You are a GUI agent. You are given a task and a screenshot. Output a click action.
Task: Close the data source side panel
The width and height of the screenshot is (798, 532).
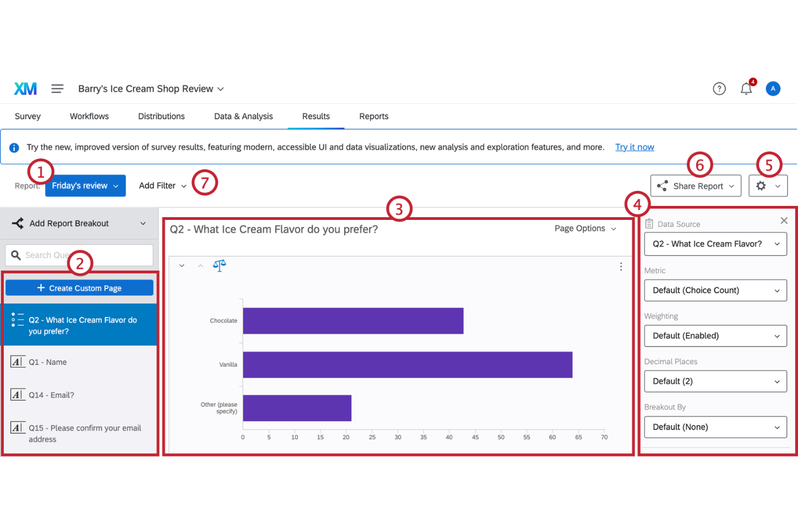[x=784, y=220]
